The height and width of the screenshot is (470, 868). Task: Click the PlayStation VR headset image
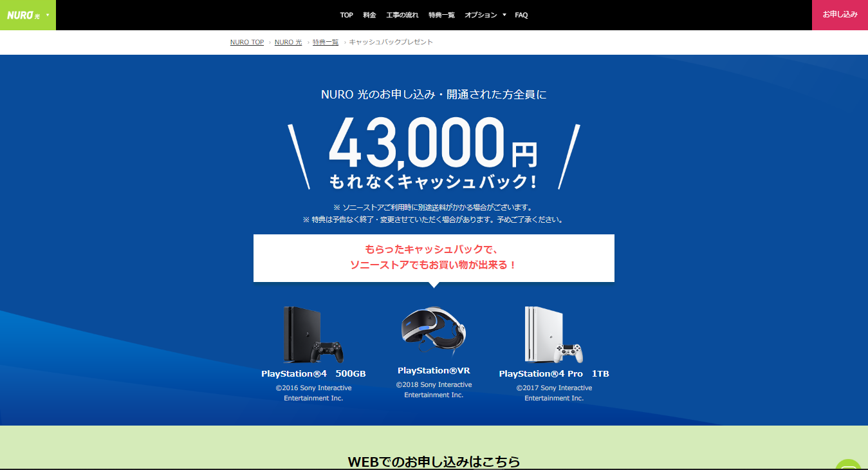coord(434,332)
